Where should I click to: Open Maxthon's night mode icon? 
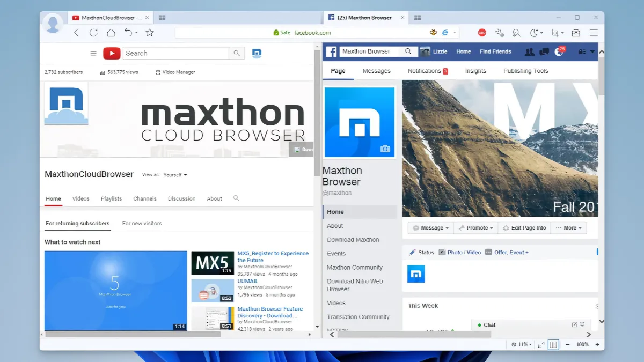click(x=535, y=32)
